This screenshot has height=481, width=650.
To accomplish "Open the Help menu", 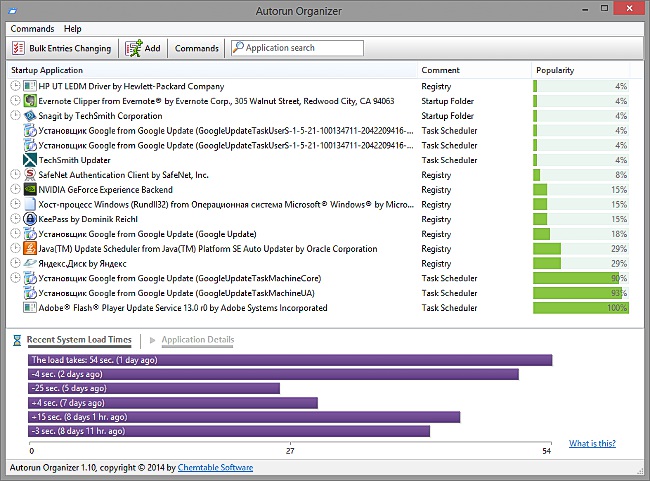I will [72, 29].
